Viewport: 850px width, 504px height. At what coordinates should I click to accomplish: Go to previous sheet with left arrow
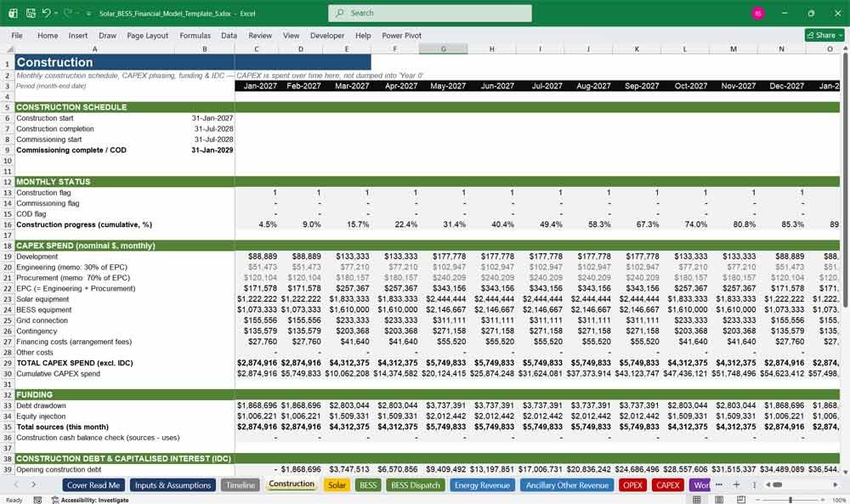coord(16,484)
